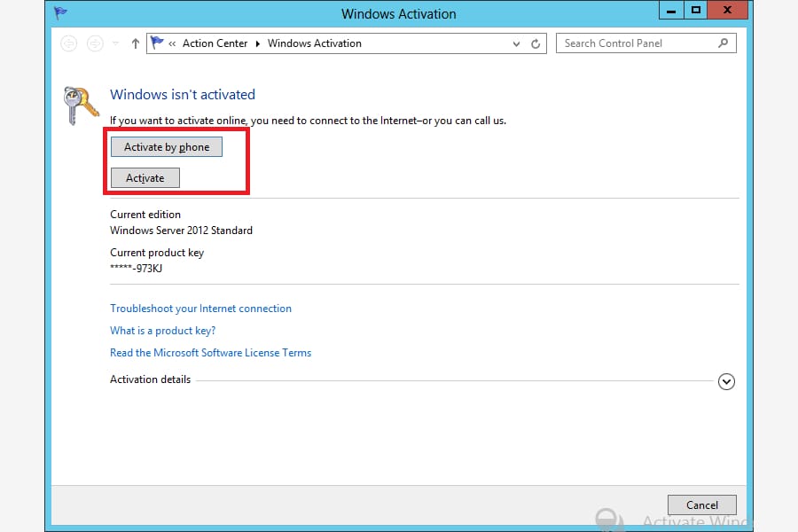Image resolution: width=798 pixels, height=532 pixels.
Task: Select Windows Activation breadcrumb item
Action: tap(315, 43)
